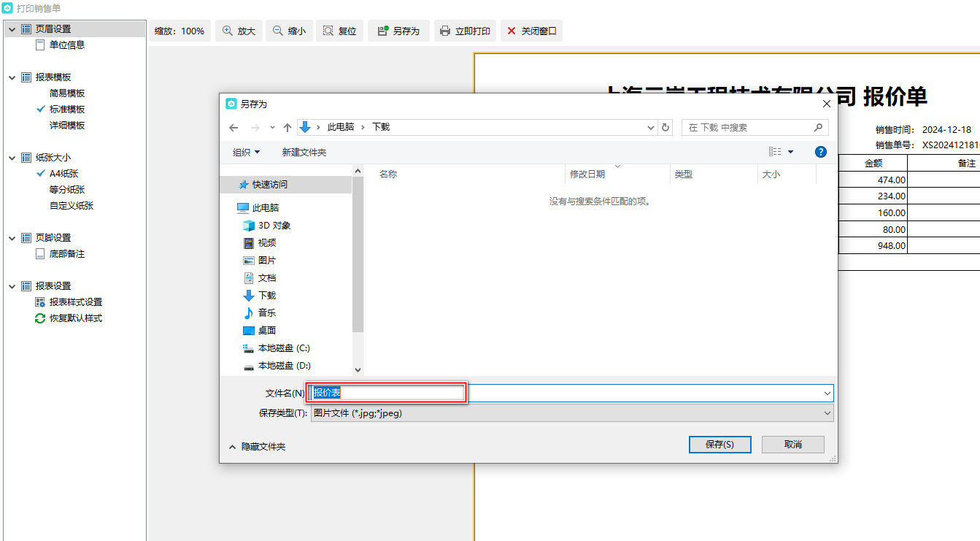
Task: Open the report style settings (报表样式设置) icon
Action: click(41, 302)
